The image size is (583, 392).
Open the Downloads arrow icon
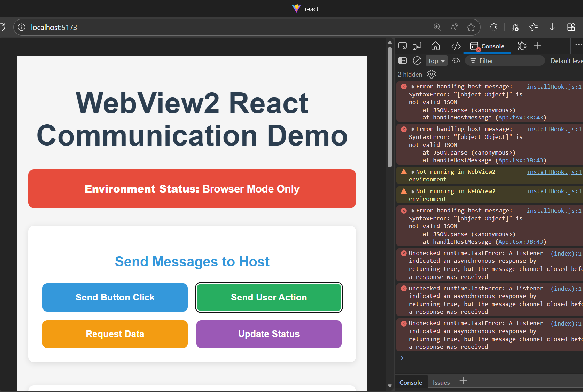[552, 27]
